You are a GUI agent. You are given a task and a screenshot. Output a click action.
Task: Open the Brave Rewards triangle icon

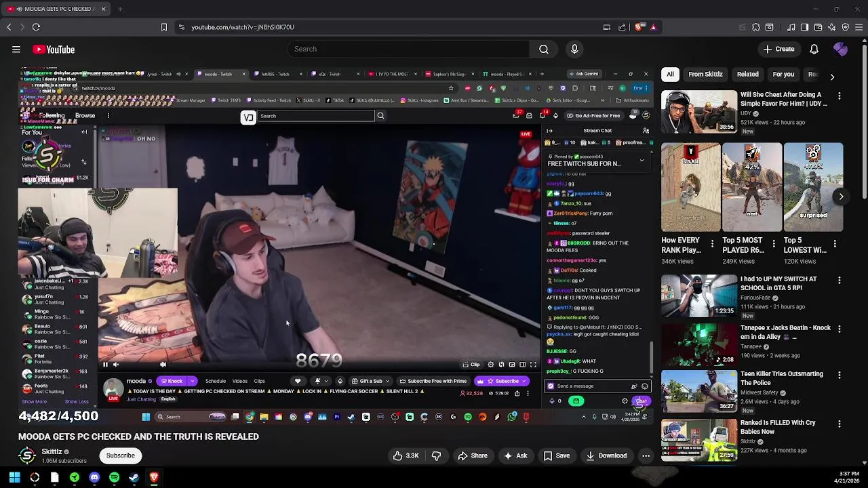tap(653, 27)
